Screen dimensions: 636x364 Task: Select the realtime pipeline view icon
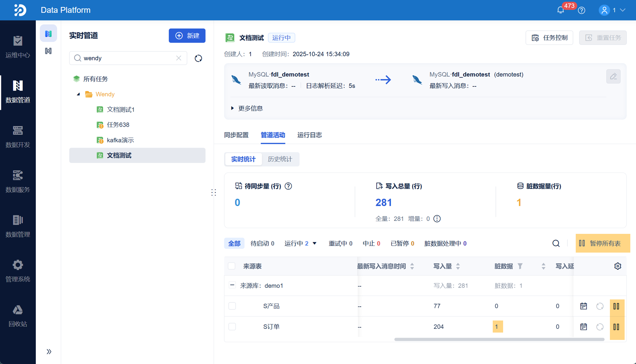pos(49,33)
